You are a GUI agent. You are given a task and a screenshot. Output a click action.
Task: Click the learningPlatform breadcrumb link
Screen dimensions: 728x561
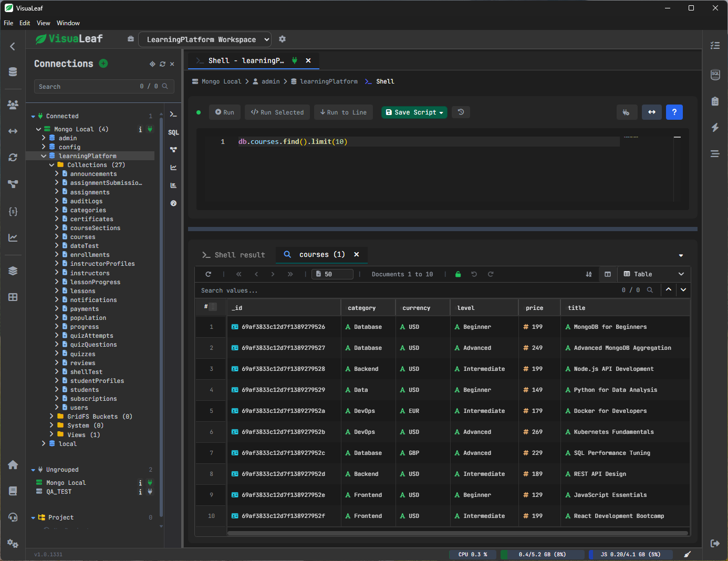click(x=329, y=81)
